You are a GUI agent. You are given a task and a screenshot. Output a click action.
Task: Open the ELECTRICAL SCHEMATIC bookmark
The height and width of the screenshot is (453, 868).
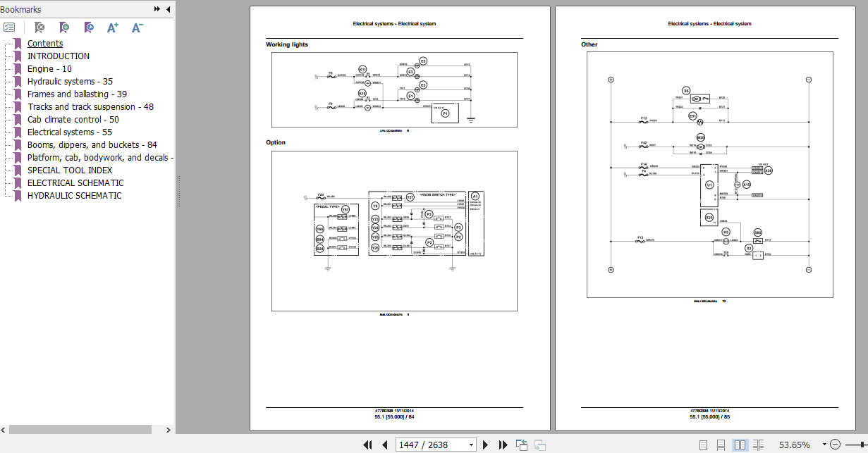[75, 183]
